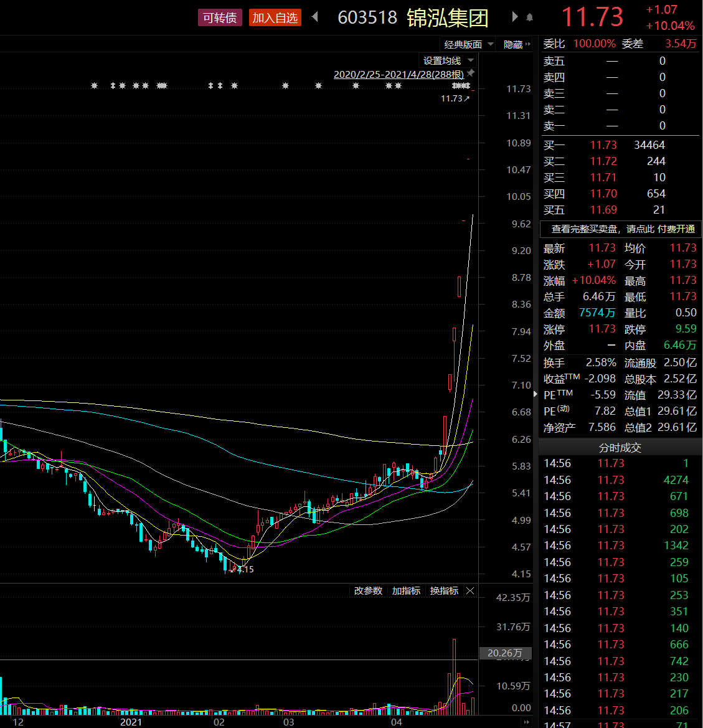This screenshot has height=728, width=703.
Task: Click 买三 bid price 11.71 row
Action: tap(620, 177)
